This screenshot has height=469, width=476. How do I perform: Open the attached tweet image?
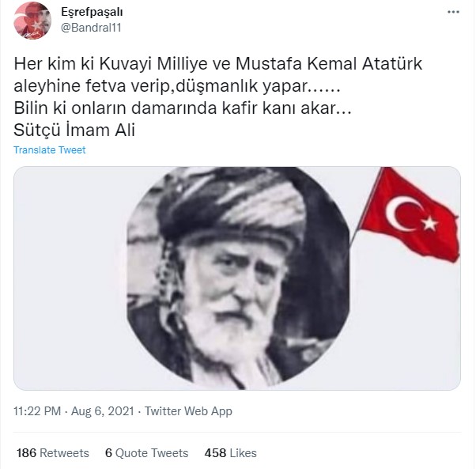[237, 278]
